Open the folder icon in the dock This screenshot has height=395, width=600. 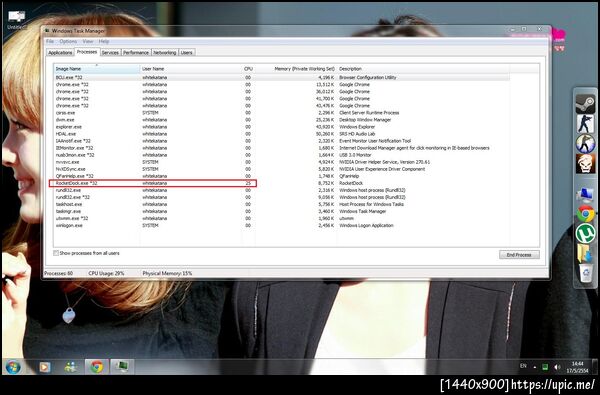(584, 253)
